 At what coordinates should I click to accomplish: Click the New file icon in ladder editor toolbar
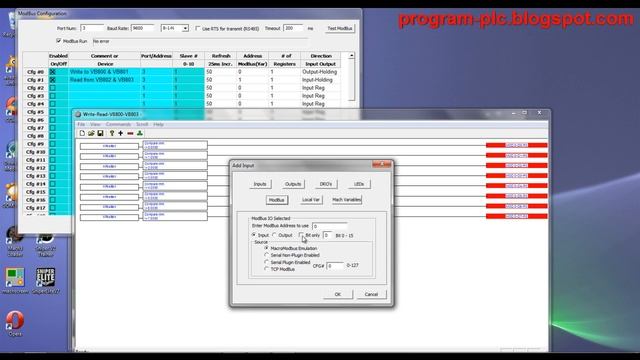[82, 133]
